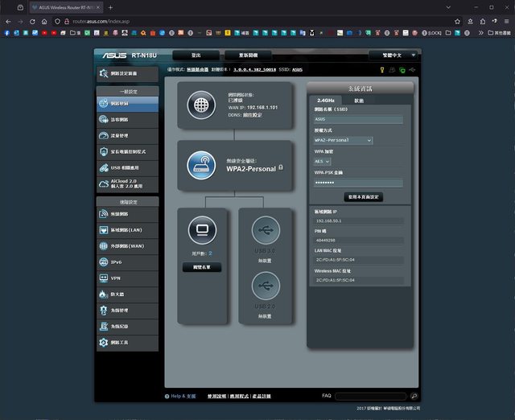Open the WPA encryption AES dropdown
515x420 pixels.
point(322,161)
